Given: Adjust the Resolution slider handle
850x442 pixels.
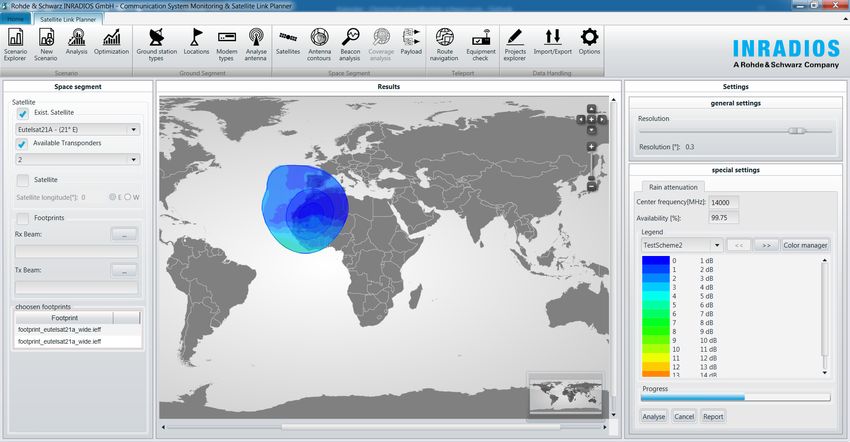Looking at the screenshot, I should tap(796, 131).
